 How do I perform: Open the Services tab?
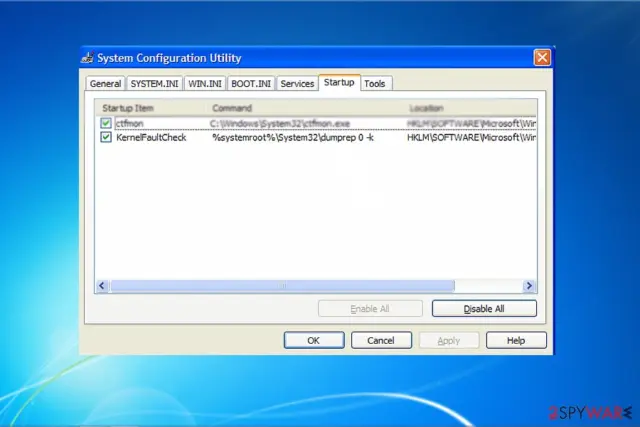pyautogui.click(x=297, y=84)
